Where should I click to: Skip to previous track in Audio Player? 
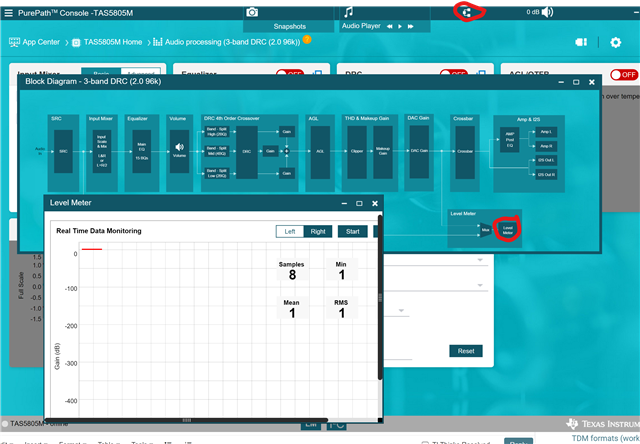389,27
